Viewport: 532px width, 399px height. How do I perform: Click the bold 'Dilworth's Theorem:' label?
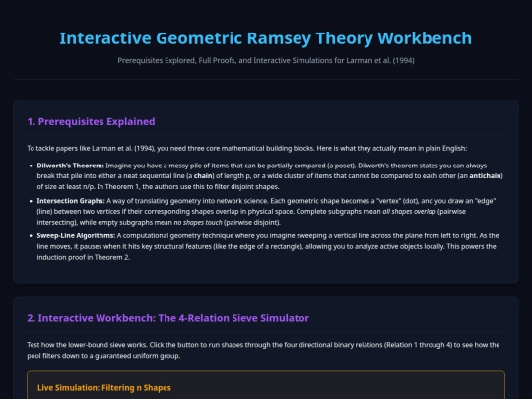click(70, 166)
